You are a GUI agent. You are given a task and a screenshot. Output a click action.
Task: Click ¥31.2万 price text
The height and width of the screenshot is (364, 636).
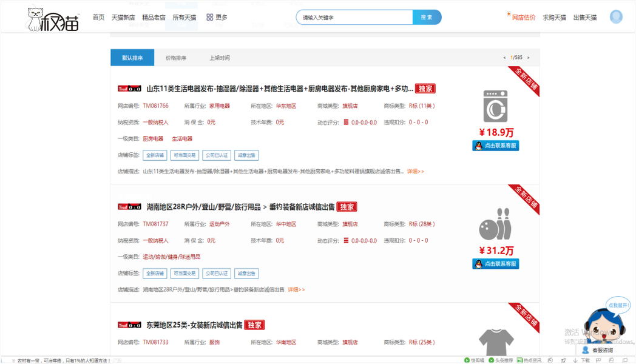pyautogui.click(x=496, y=251)
